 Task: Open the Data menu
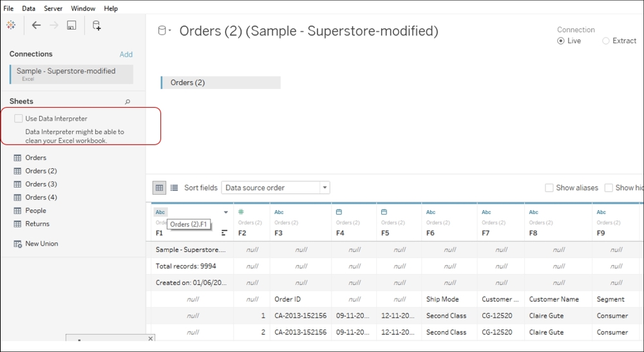(x=29, y=8)
